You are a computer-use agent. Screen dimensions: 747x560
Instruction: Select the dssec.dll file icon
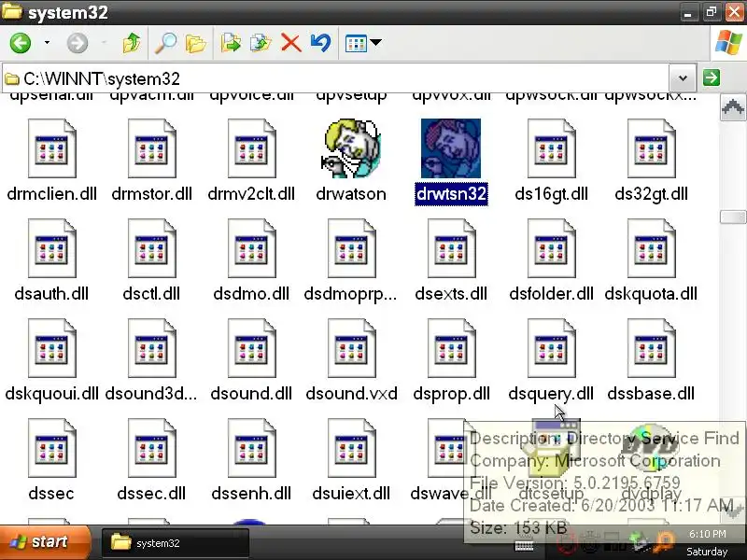[x=151, y=448]
